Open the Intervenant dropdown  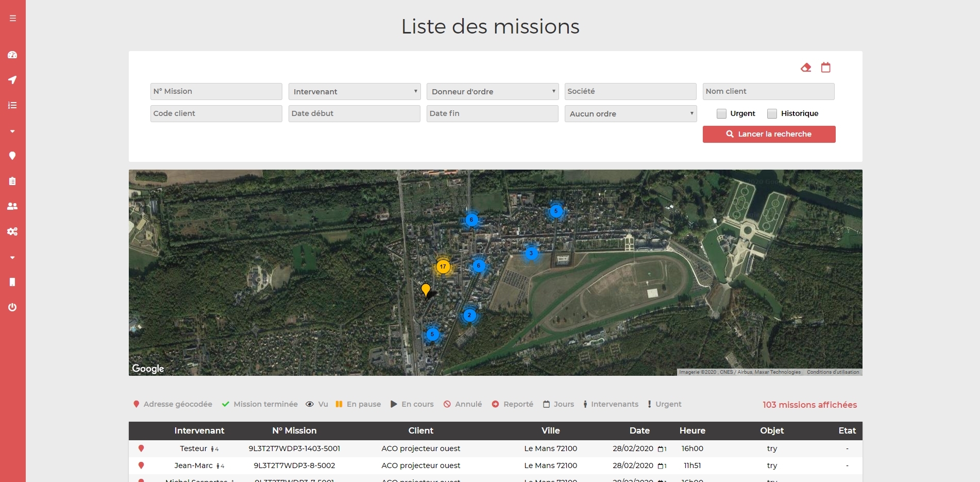coord(354,92)
